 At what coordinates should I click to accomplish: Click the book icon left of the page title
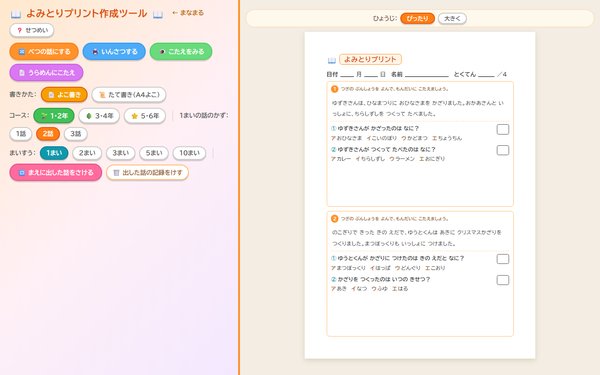click(16, 15)
